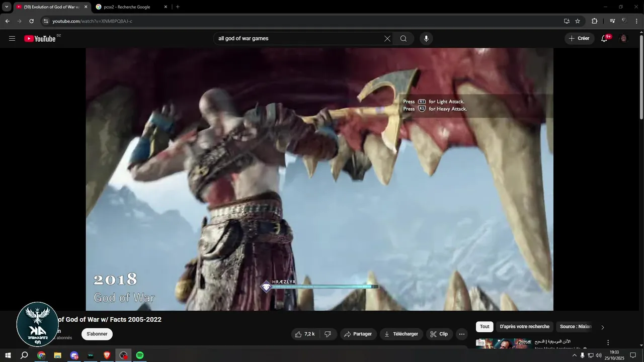The image size is (644, 362).
Task: Like the video (7,2 k thumbs up)
Action: point(306,334)
